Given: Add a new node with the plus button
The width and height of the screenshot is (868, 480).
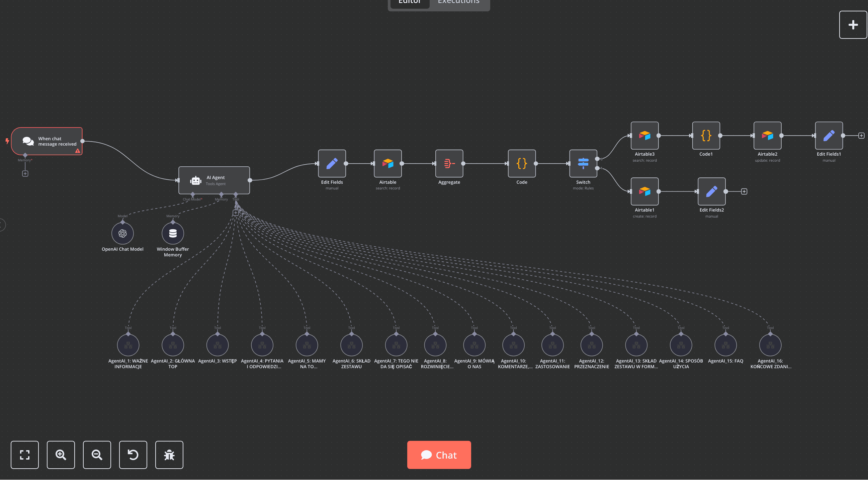Looking at the screenshot, I should [853, 25].
